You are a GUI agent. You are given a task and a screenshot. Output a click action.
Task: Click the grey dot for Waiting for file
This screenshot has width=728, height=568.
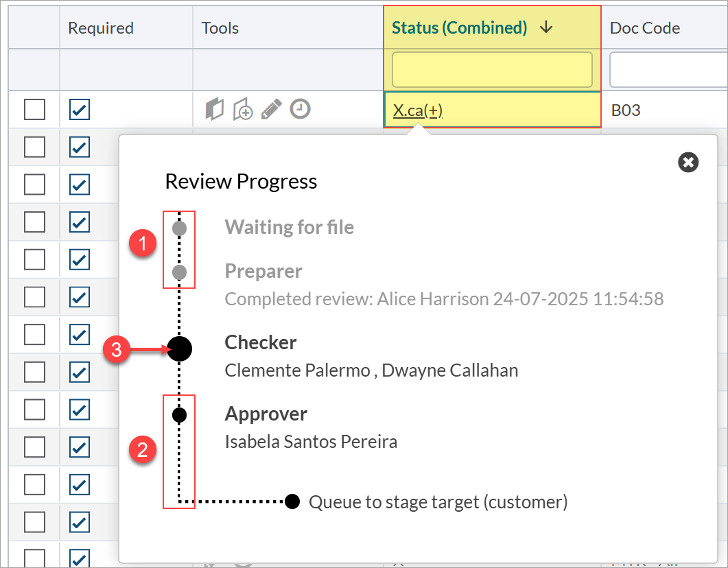point(179,228)
